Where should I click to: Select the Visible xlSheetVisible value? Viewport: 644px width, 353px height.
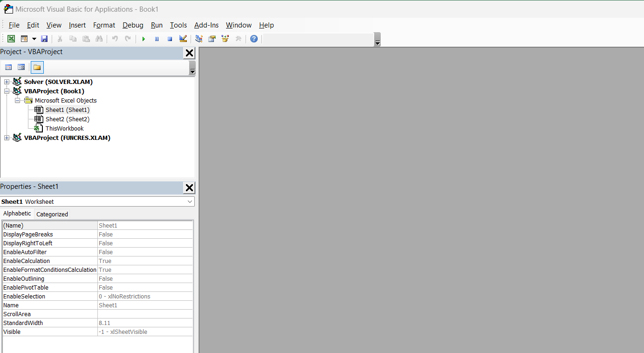145,332
